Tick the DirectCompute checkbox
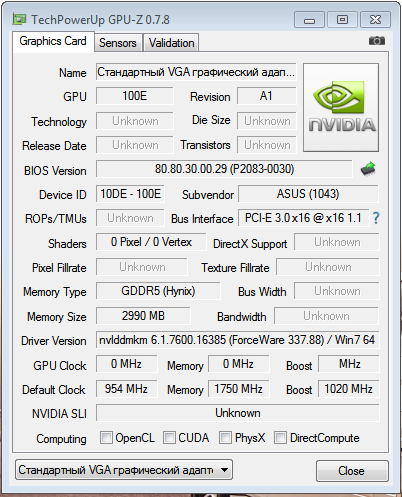This screenshot has height=497, width=402. point(280,437)
